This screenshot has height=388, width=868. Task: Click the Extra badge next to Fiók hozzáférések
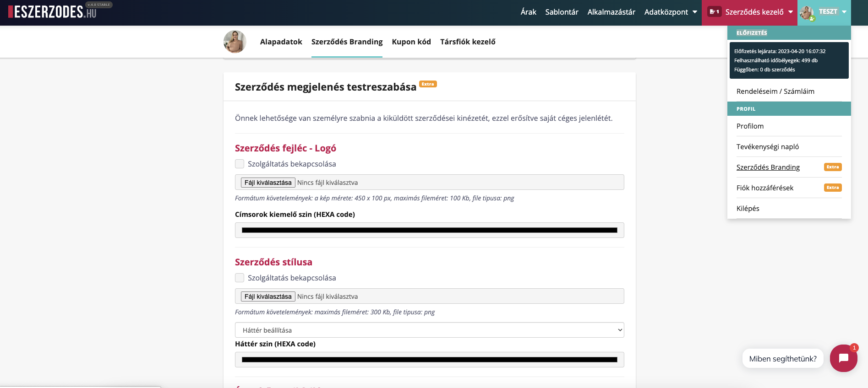click(832, 188)
